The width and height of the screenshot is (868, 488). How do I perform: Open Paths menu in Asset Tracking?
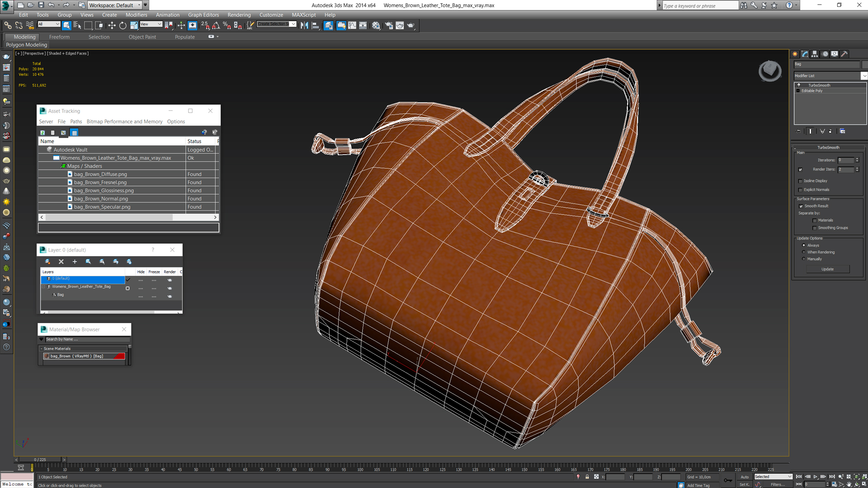(76, 122)
